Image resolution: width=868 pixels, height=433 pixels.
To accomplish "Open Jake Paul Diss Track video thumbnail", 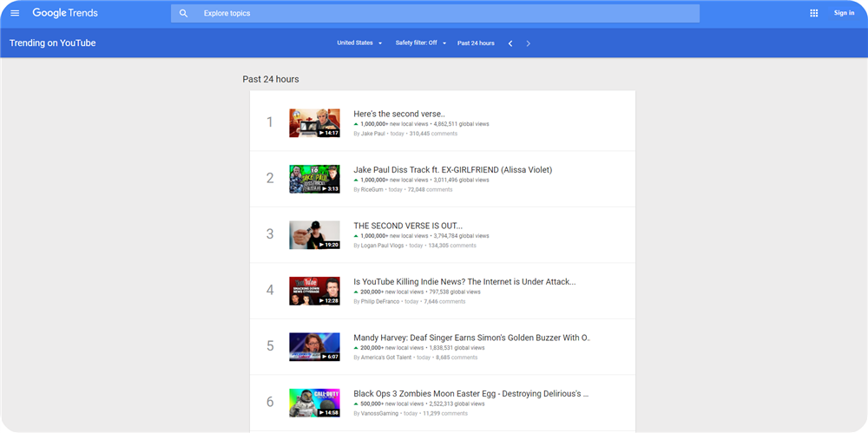I will tap(314, 179).
